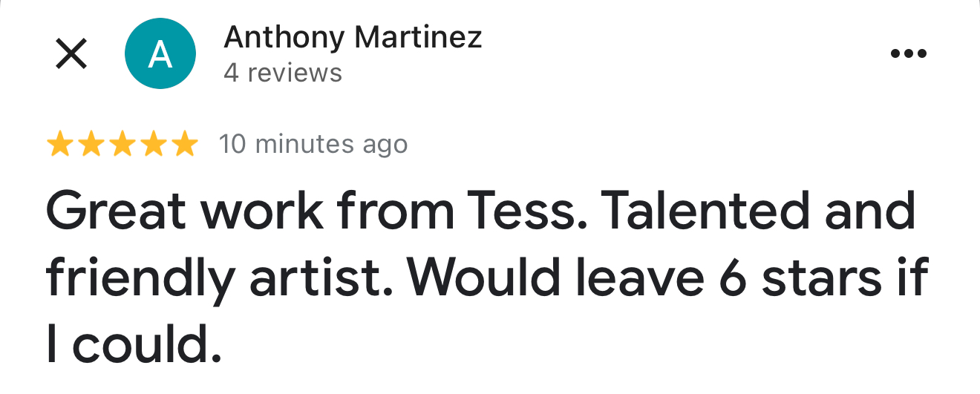Click the fifth gold rating star
Image resolution: width=980 pixels, height=394 pixels.
coord(185,145)
